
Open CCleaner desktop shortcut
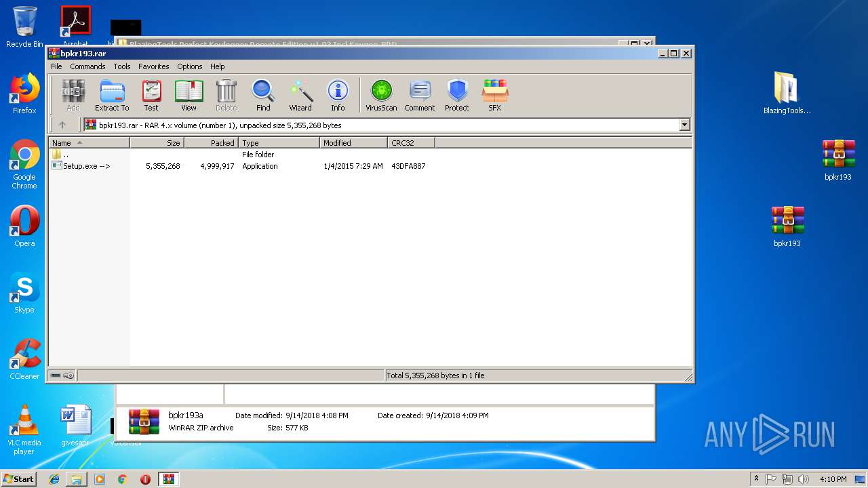pos(24,359)
